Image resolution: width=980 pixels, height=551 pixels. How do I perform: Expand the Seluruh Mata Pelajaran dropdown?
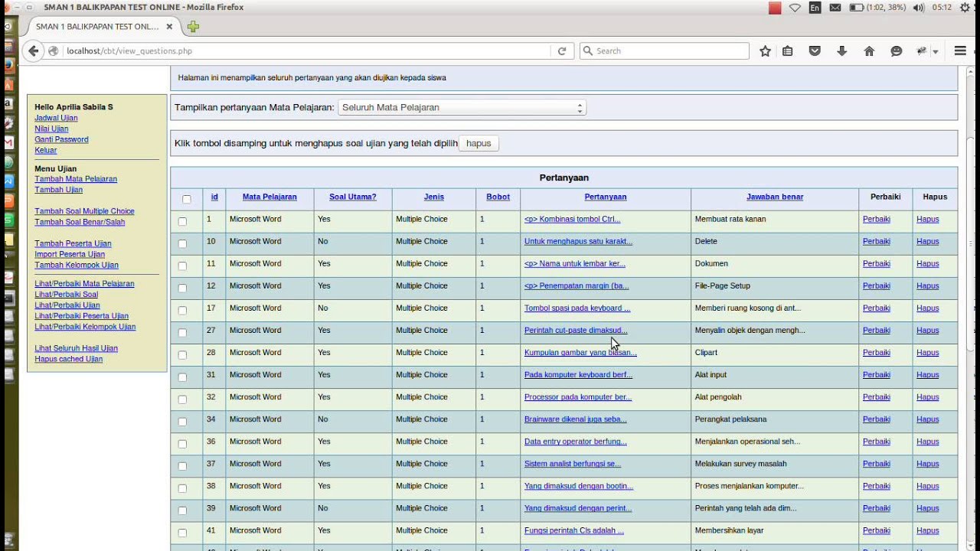[462, 108]
